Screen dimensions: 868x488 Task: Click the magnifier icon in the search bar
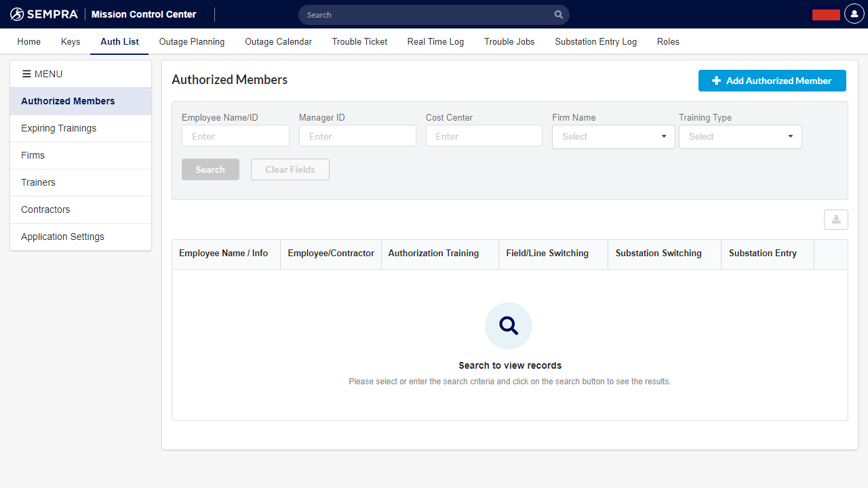coord(558,15)
